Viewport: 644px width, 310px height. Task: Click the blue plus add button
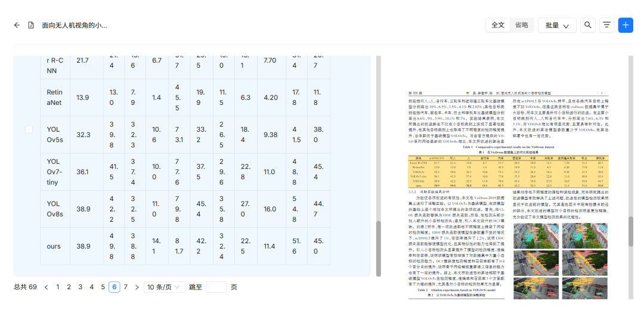[x=626, y=25]
